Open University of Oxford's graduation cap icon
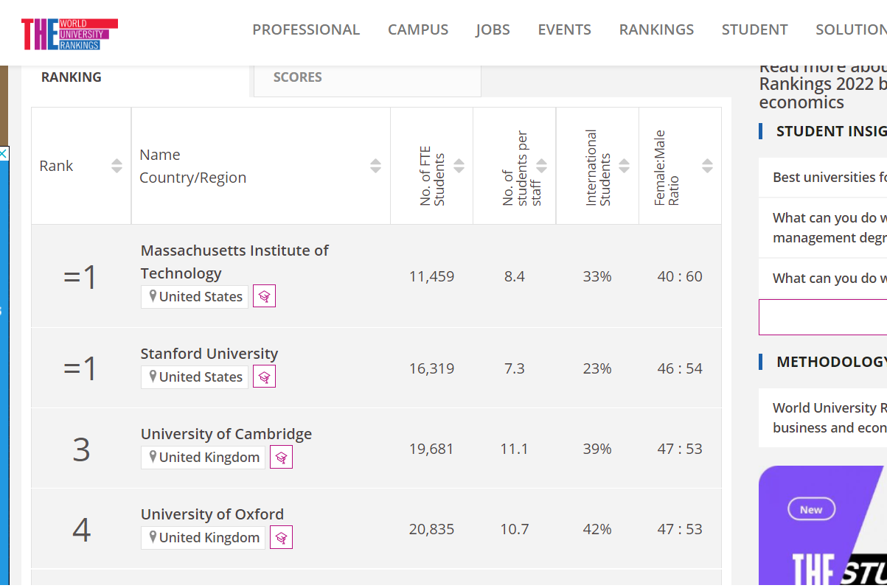The height and width of the screenshot is (588, 887). click(x=281, y=537)
